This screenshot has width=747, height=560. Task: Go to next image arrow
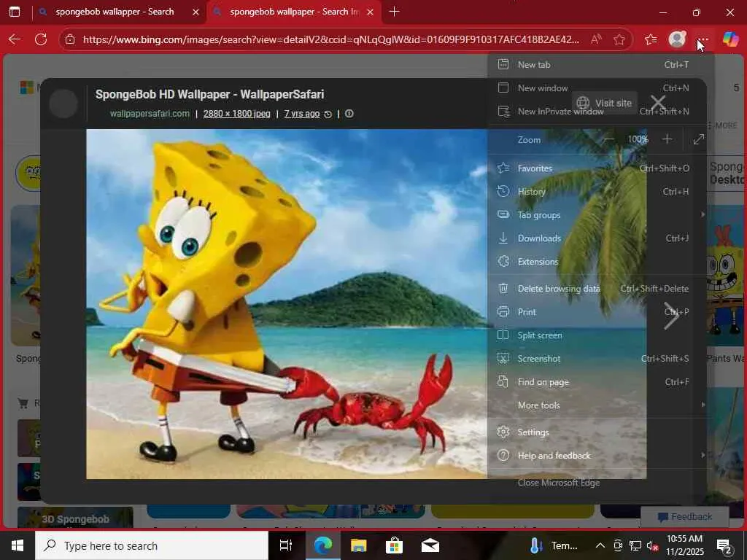672,316
